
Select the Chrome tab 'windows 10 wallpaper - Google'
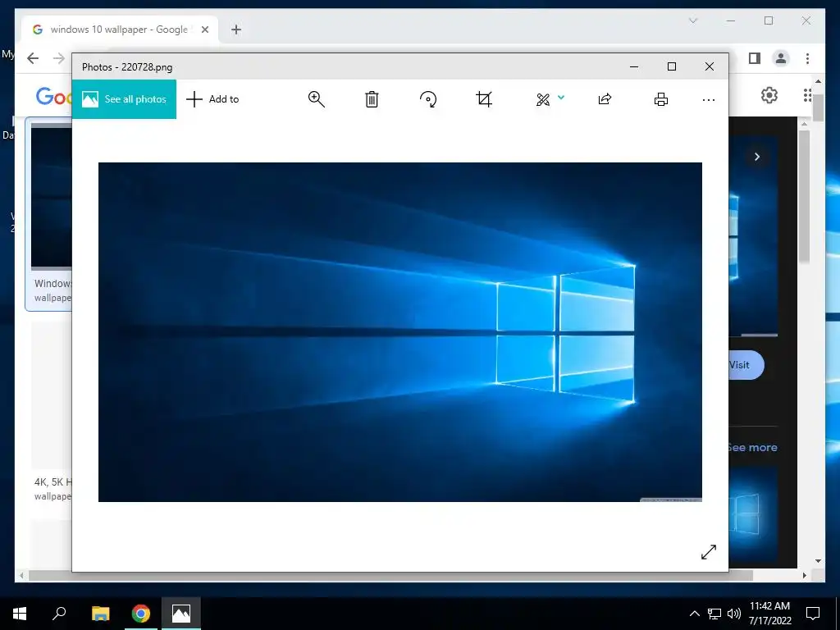click(x=120, y=30)
